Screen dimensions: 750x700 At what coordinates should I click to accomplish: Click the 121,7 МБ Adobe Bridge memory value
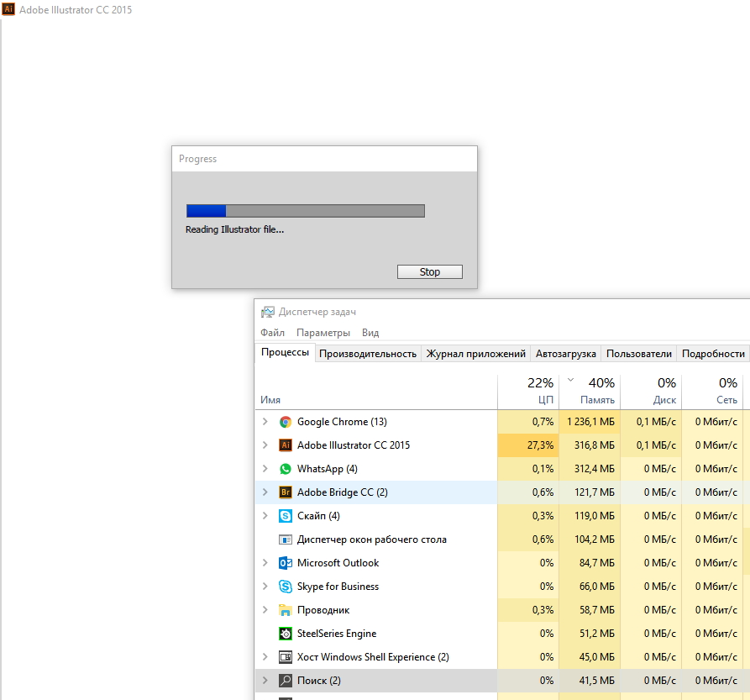tap(595, 492)
